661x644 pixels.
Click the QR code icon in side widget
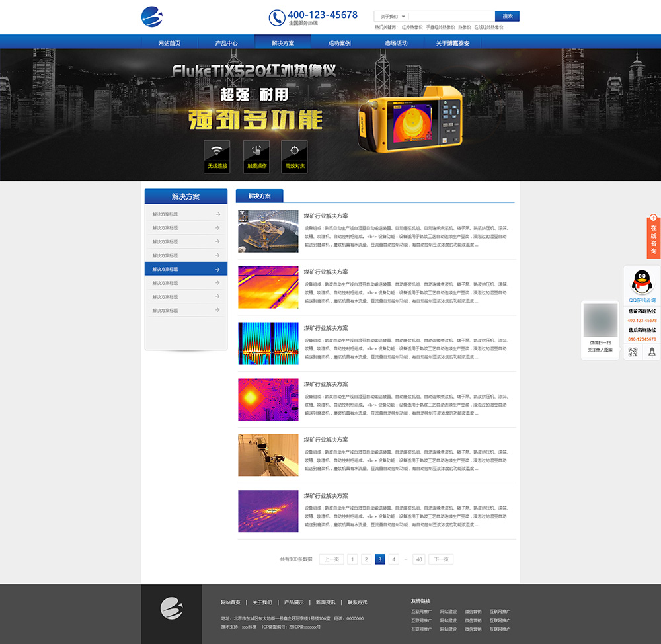(633, 352)
